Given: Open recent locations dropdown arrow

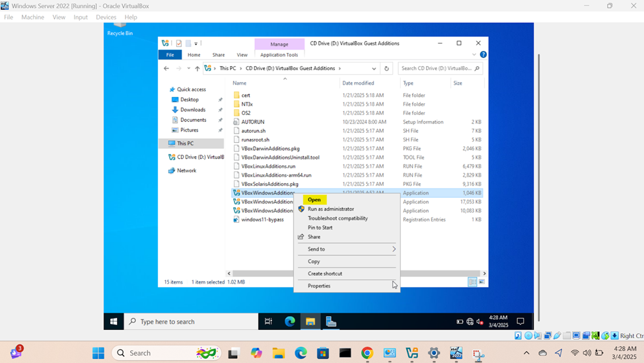Looking at the screenshot, I should pyautogui.click(x=188, y=68).
